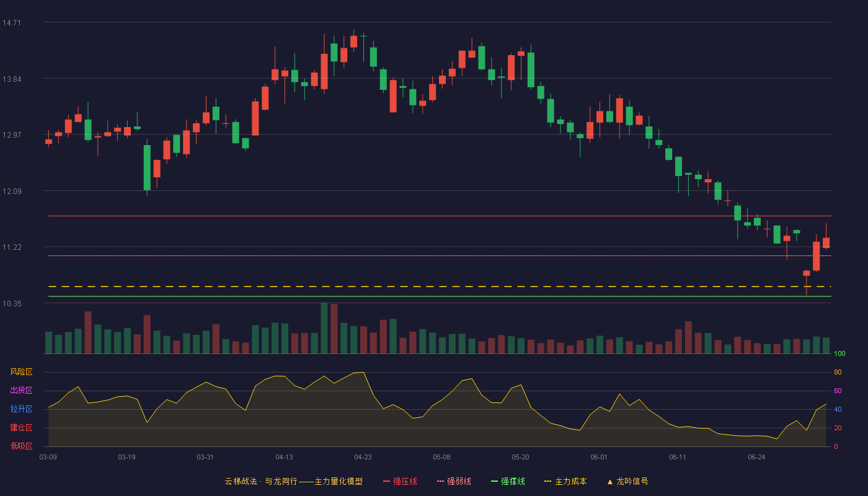Click the 06-24 date label

(756, 457)
